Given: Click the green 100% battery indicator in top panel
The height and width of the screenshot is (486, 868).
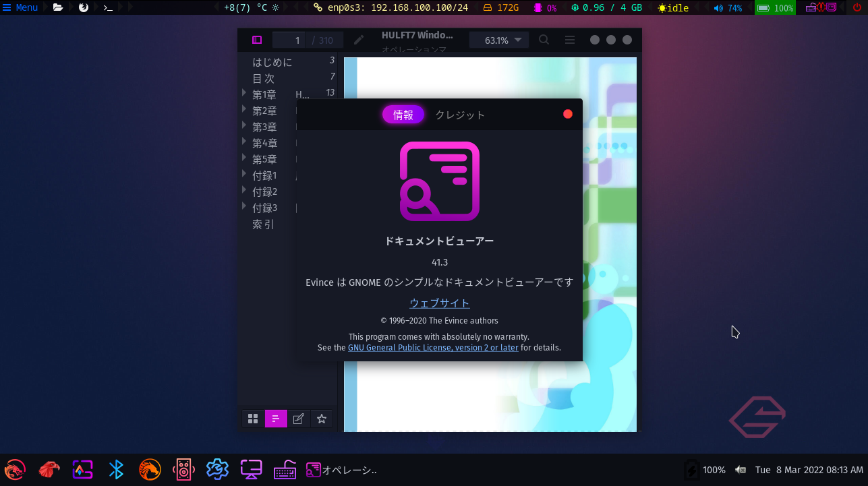Looking at the screenshot, I should [x=775, y=8].
